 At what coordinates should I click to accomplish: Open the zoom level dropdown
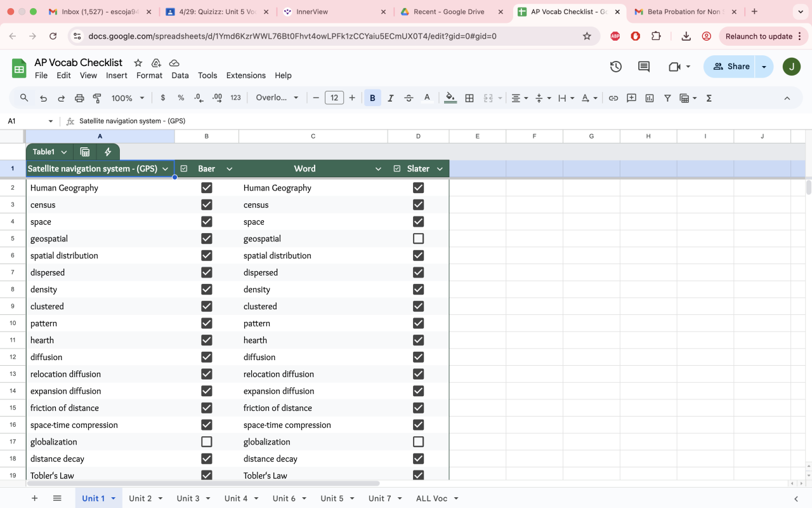tap(128, 98)
